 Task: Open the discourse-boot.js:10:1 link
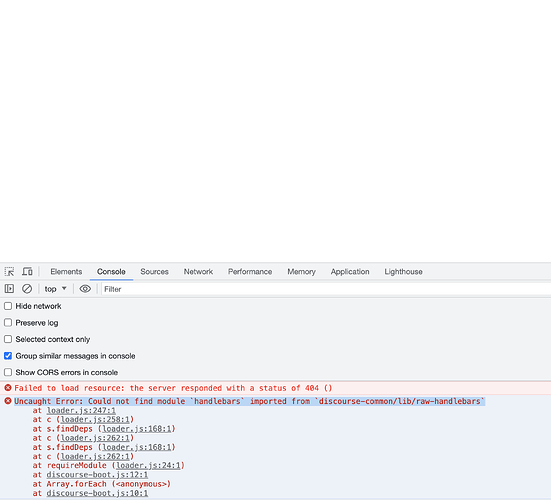click(x=97, y=493)
